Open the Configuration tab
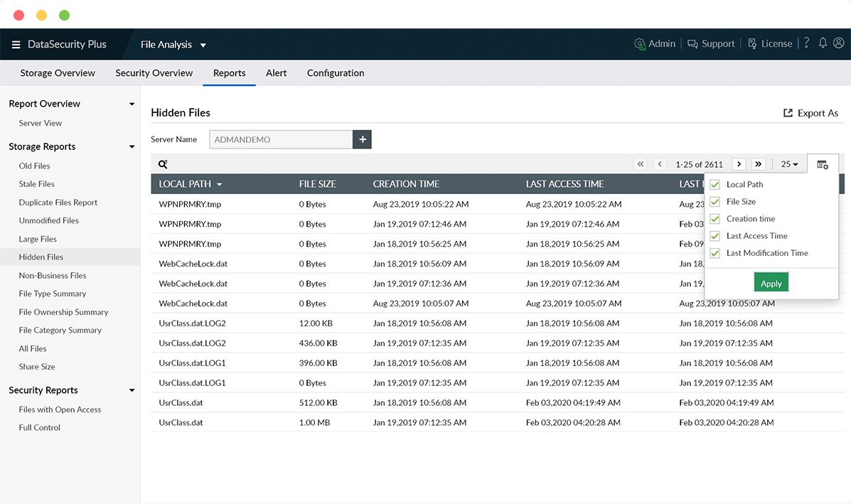Screen dimensions: 851x504 point(336,73)
